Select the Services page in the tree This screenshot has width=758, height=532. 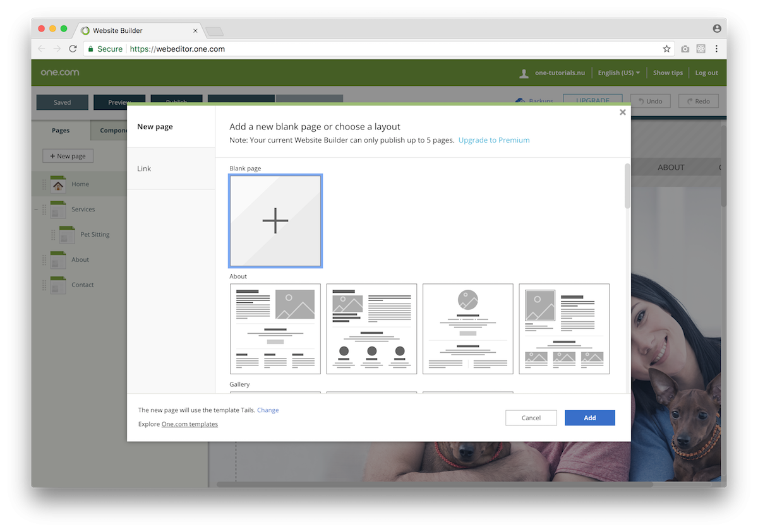[x=83, y=210]
